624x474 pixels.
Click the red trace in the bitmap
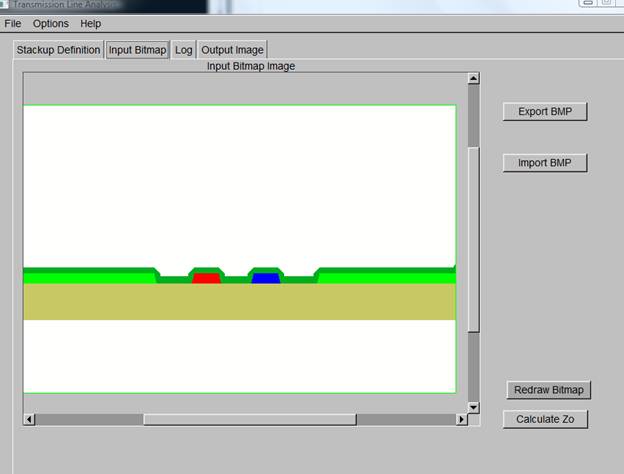point(206,278)
